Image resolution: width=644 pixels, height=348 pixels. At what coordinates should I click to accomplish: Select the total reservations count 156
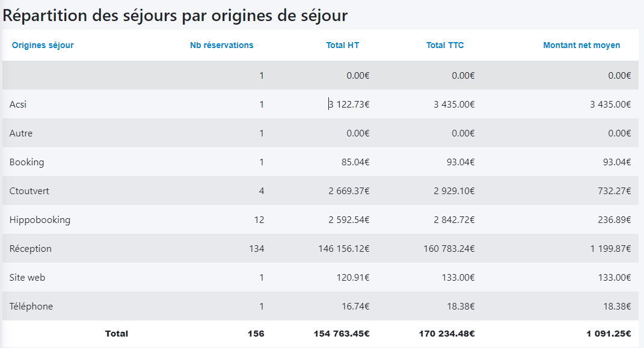(256, 334)
